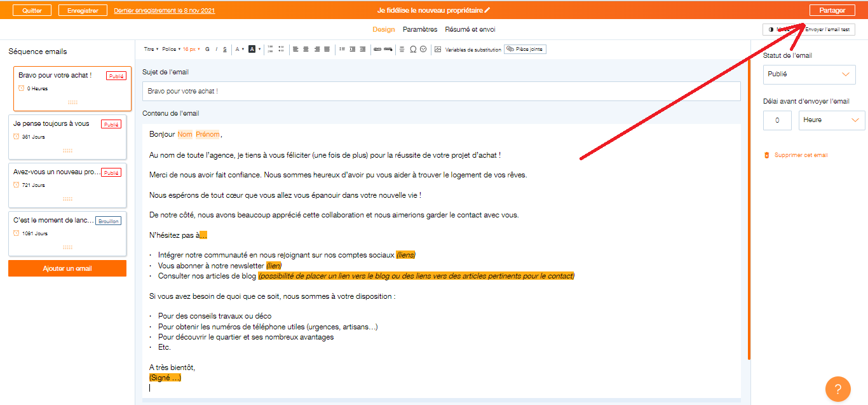Image resolution: width=868 pixels, height=405 pixels.
Task: Select the 'Je pense toujours à vous' email card
Action: click(67, 137)
